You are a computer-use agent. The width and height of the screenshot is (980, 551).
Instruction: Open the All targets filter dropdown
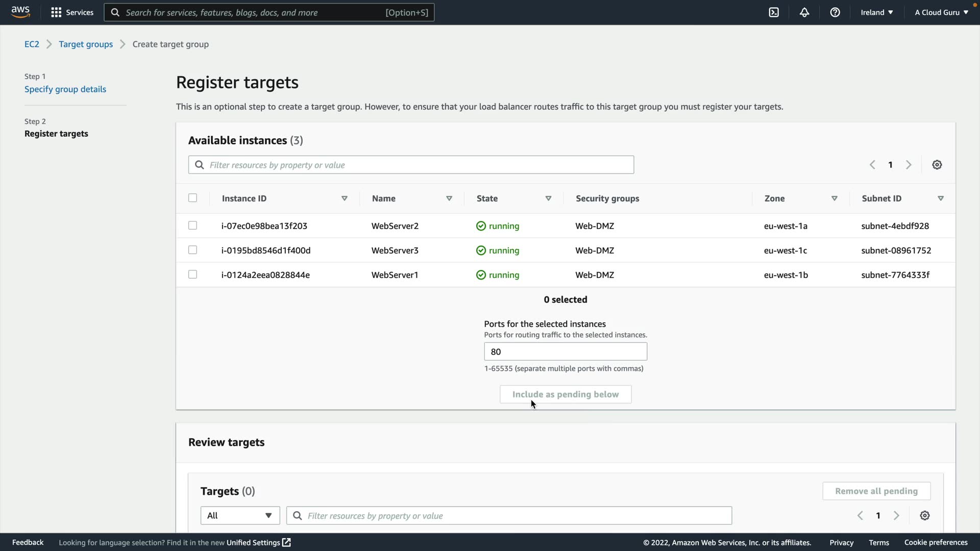point(240,516)
